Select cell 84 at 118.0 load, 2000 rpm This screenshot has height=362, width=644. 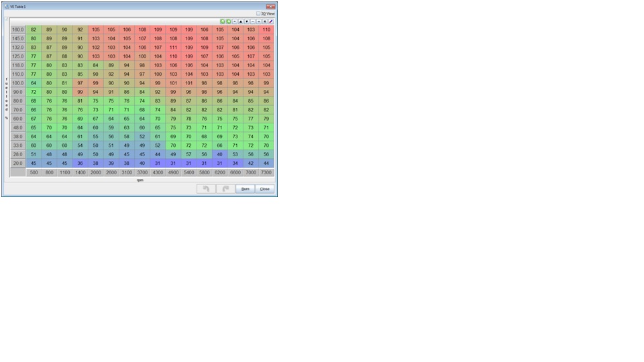tap(96, 65)
